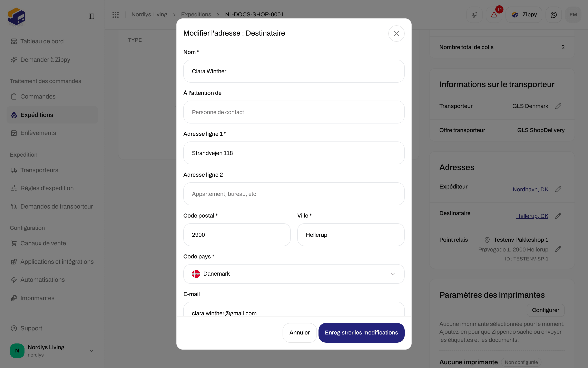
Task: Open Demander à Zippy in sidebar
Action: (52, 60)
